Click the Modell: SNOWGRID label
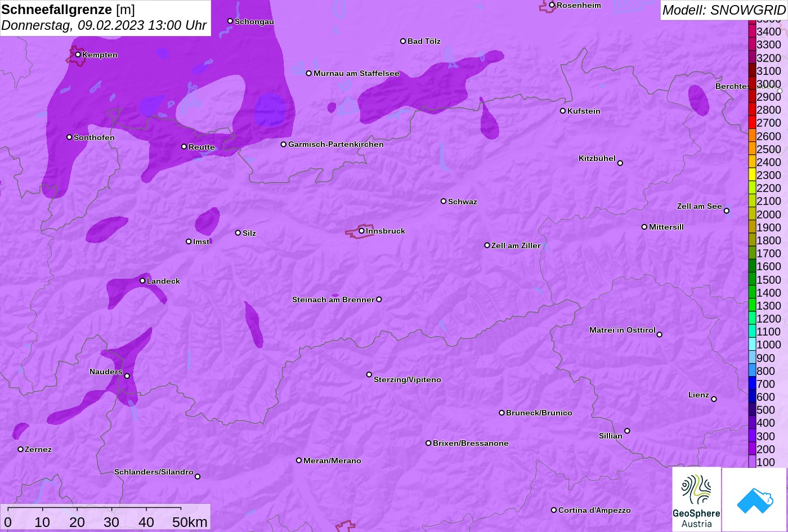Screen dimensions: 788x532 click(724, 10)
